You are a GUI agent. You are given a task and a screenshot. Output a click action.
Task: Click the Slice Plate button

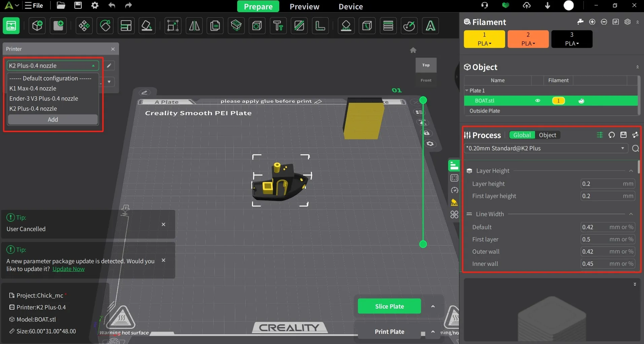[389, 306]
